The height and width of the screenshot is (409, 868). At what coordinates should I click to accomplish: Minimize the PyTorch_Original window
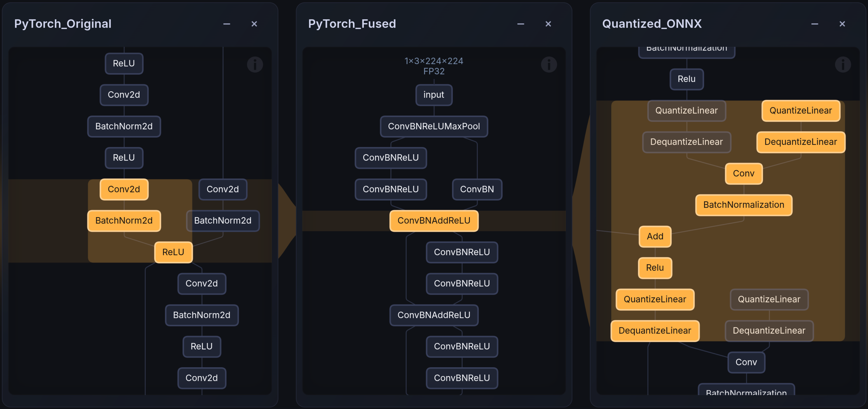tap(227, 24)
